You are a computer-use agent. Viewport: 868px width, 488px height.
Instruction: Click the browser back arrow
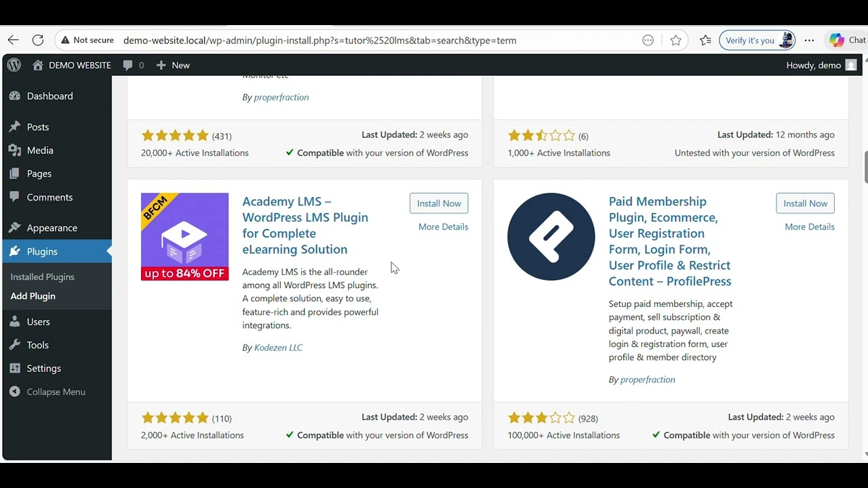coord(14,40)
